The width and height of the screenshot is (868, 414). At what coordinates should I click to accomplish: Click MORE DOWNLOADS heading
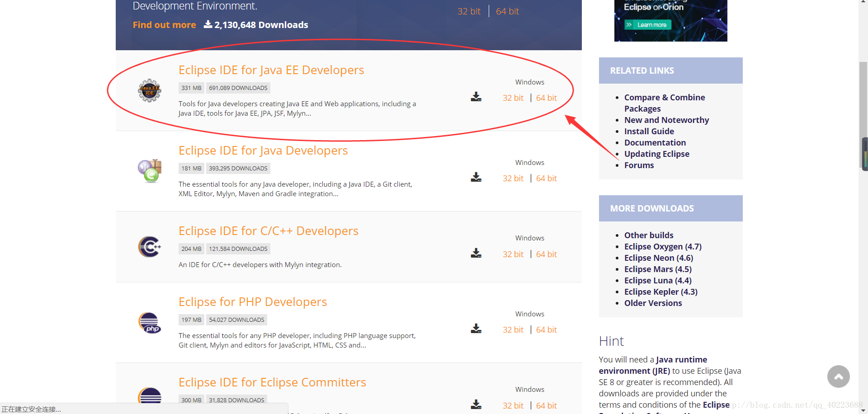652,209
